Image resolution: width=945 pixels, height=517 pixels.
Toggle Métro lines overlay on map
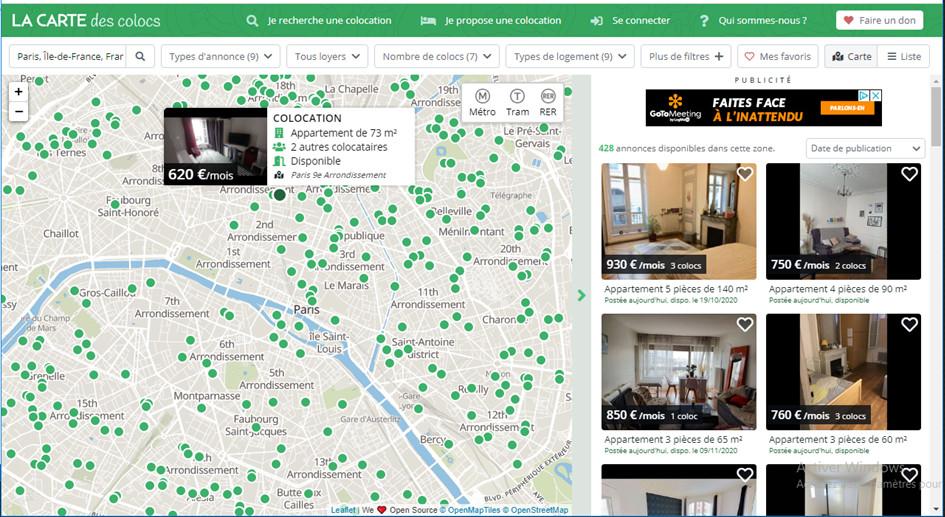482,103
